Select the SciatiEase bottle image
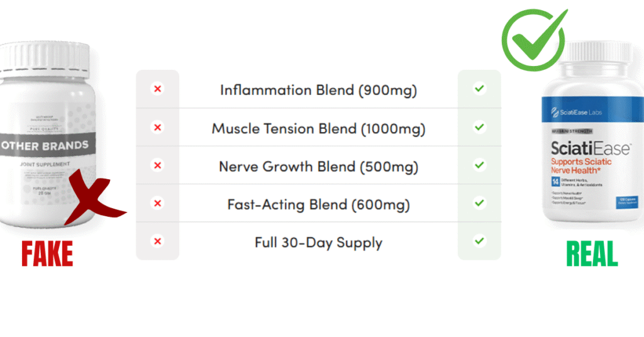 tap(594, 131)
